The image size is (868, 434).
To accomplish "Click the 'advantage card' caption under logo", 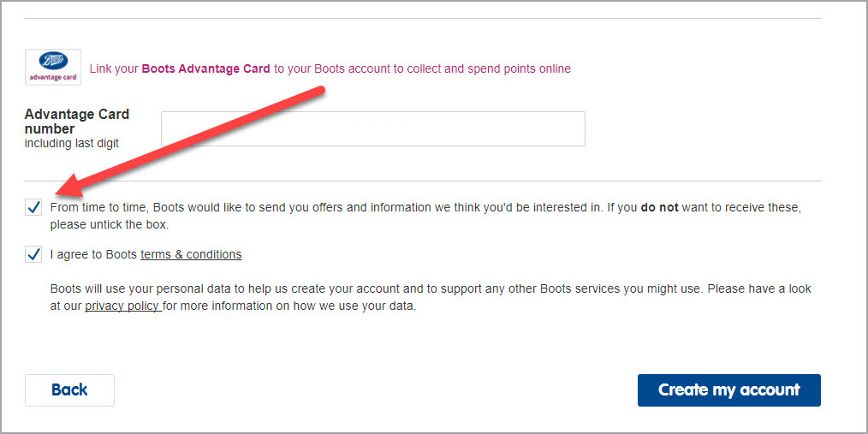I will pyautogui.click(x=53, y=77).
